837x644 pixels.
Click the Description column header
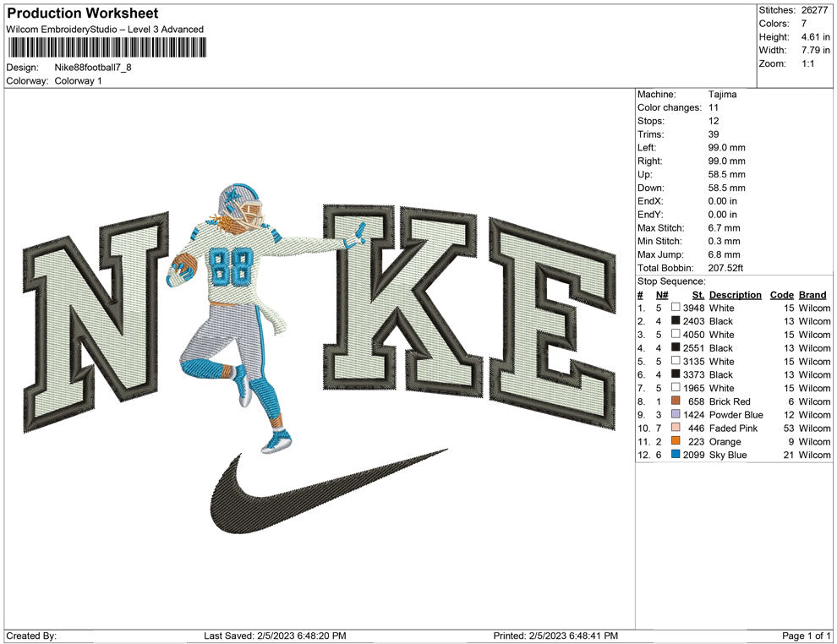pos(735,294)
